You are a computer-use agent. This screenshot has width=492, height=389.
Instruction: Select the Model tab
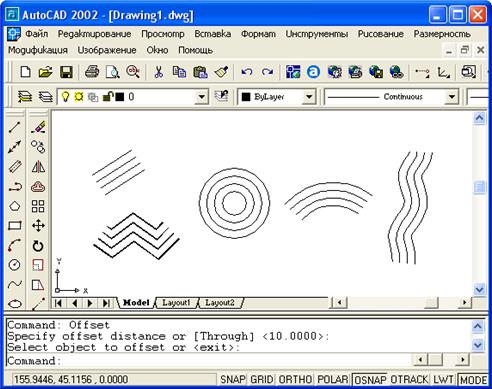click(x=136, y=303)
